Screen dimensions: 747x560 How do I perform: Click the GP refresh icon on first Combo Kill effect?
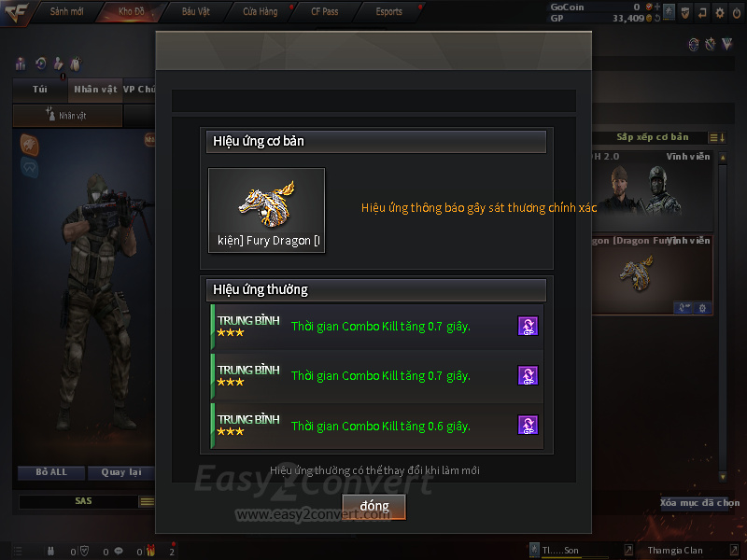pos(528,326)
